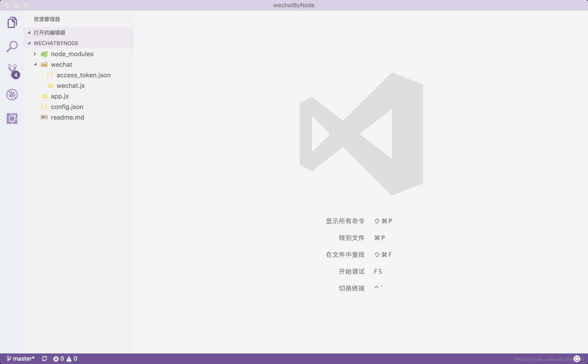This screenshot has width=588, height=364.
Task: Click the red close window button
Action: [7, 5]
